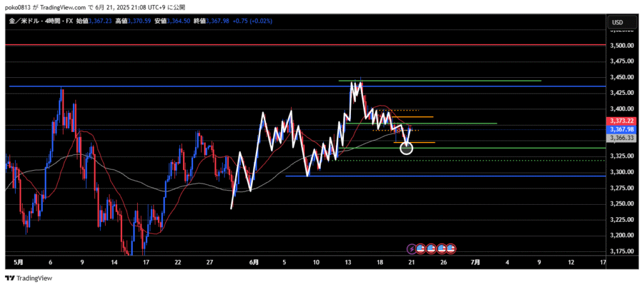Click the first US flag economic event icon

(421, 249)
